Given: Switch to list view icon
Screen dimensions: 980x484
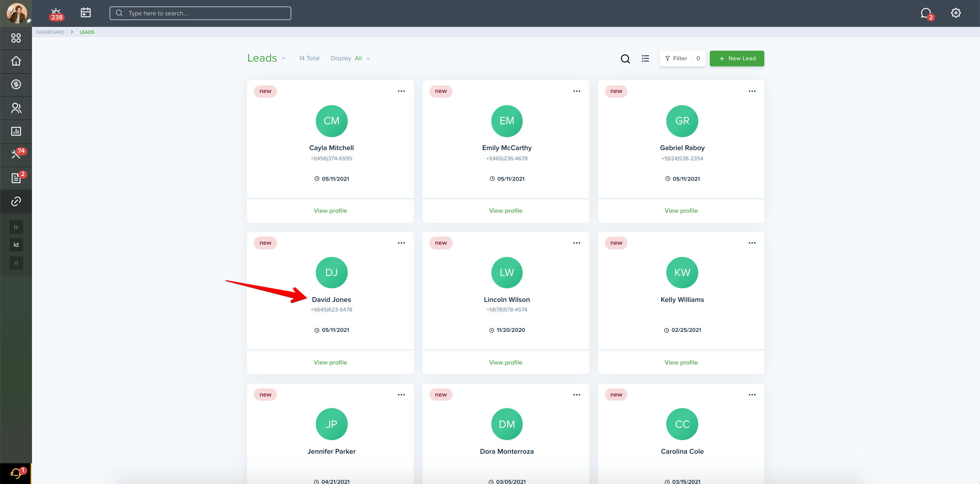Looking at the screenshot, I should 645,59.
